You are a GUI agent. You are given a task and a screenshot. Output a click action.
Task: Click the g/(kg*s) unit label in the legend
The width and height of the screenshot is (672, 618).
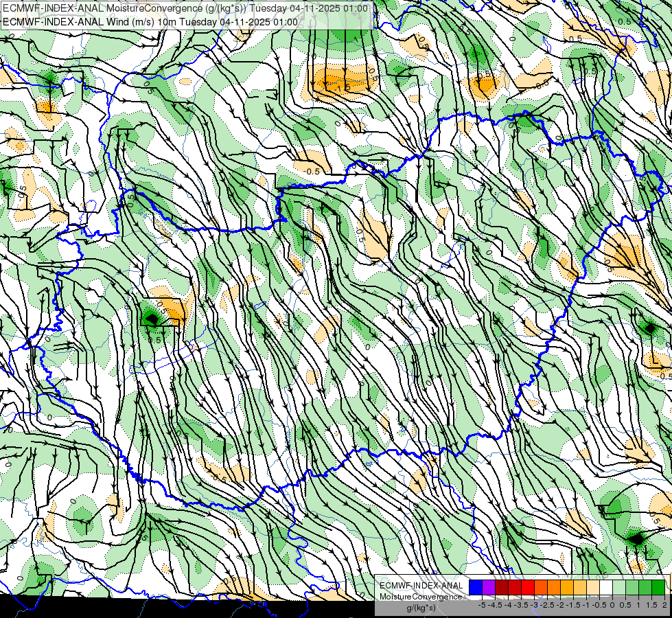[x=421, y=608]
